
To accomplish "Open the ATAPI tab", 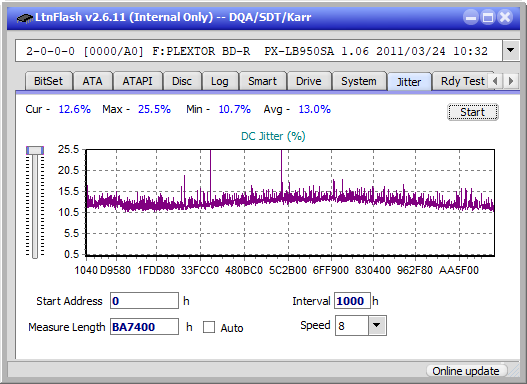I will coord(137,81).
